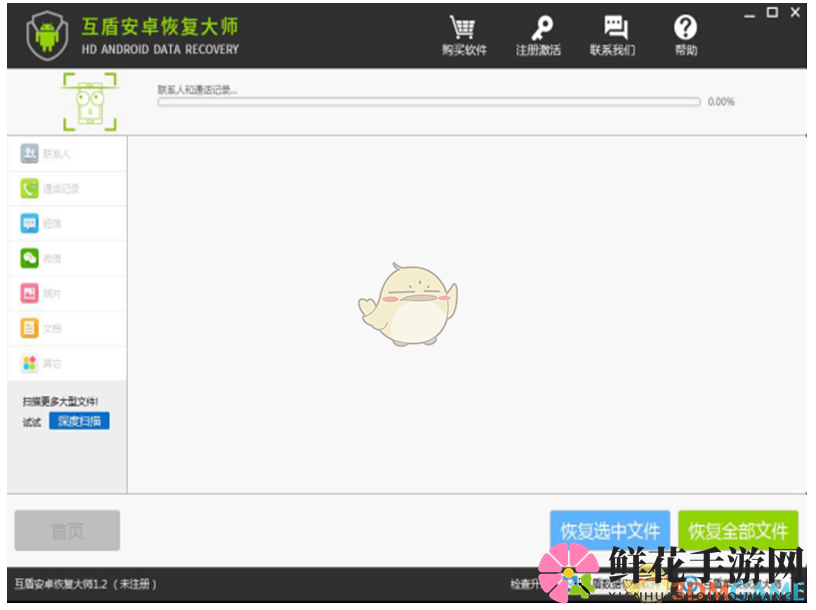Click the 联系人和通话记录 scanning status text
This screenshot has height=610, width=816.
(197, 90)
